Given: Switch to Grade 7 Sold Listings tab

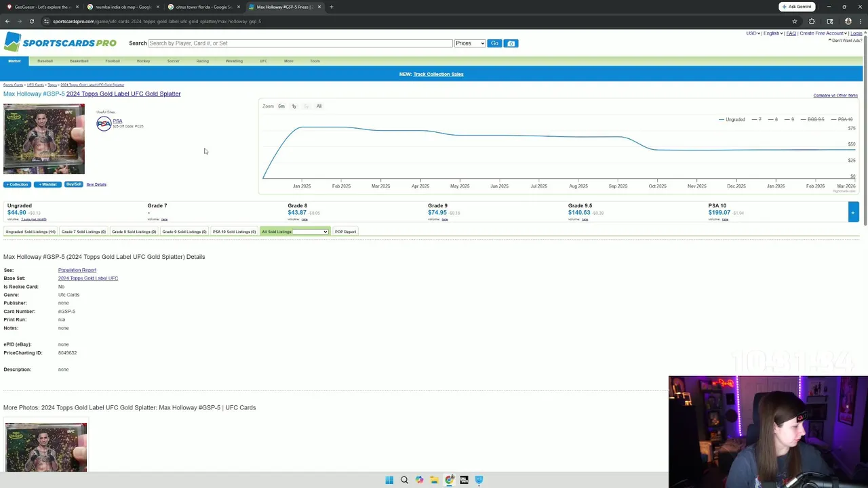Looking at the screenshot, I should pos(83,232).
